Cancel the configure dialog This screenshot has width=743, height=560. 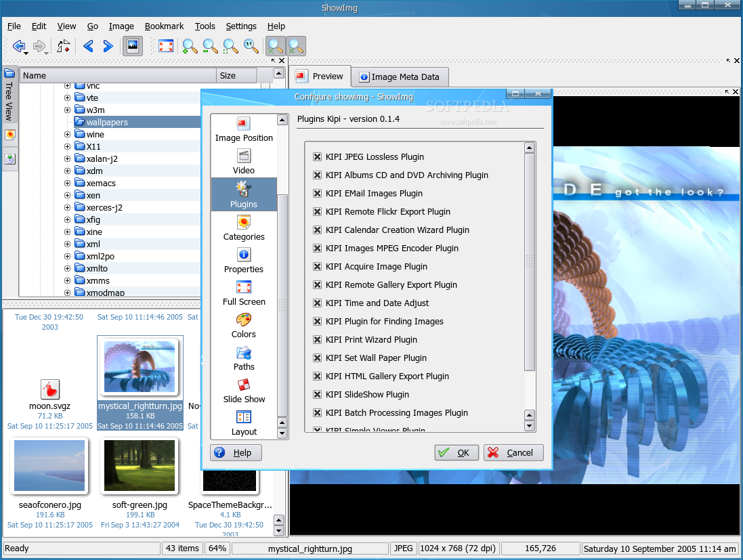click(x=513, y=452)
